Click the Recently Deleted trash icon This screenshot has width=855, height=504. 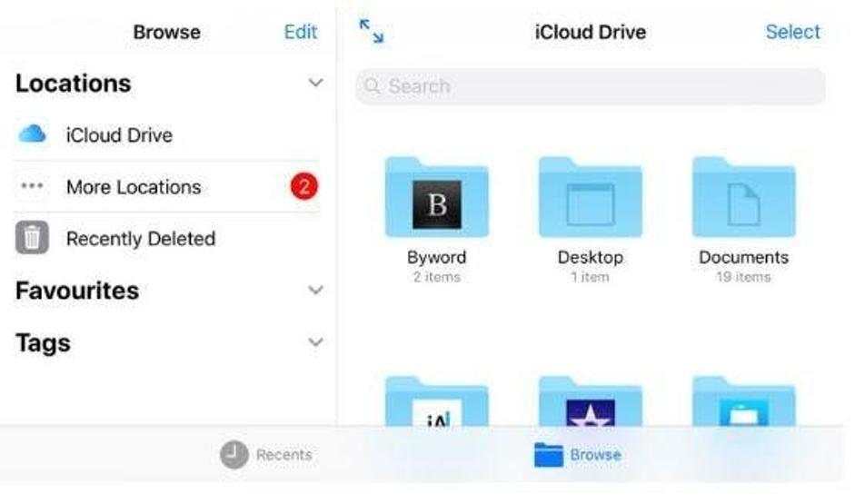[32, 238]
